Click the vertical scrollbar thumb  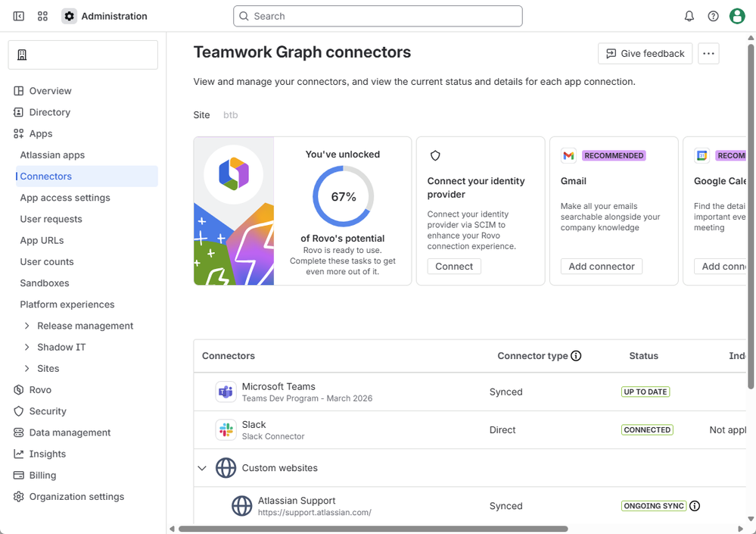pos(751,216)
